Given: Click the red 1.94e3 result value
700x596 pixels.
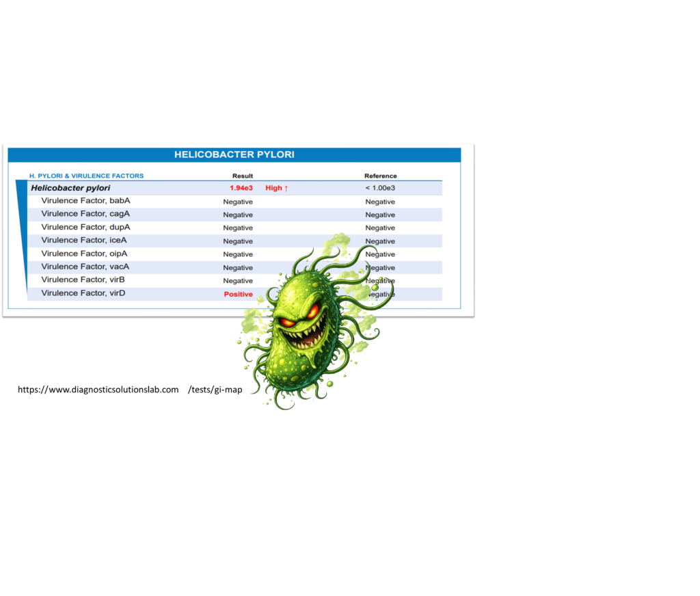Looking at the screenshot, I should click(x=241, y=188).
